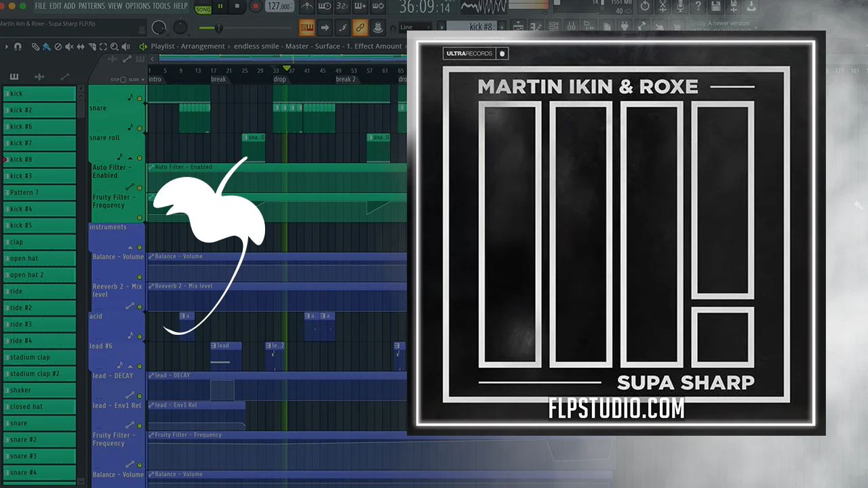Click the audio editor scissors icon
This screenshot has width=868, height=488.
click(x=663, y=7)
